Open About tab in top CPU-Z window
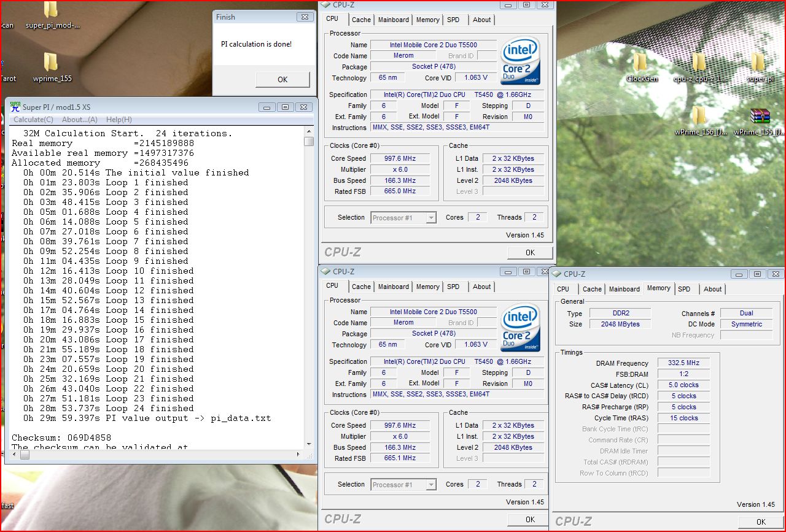Image resolution: width=786 pixels, height=532 pixels. click(482, 20)
